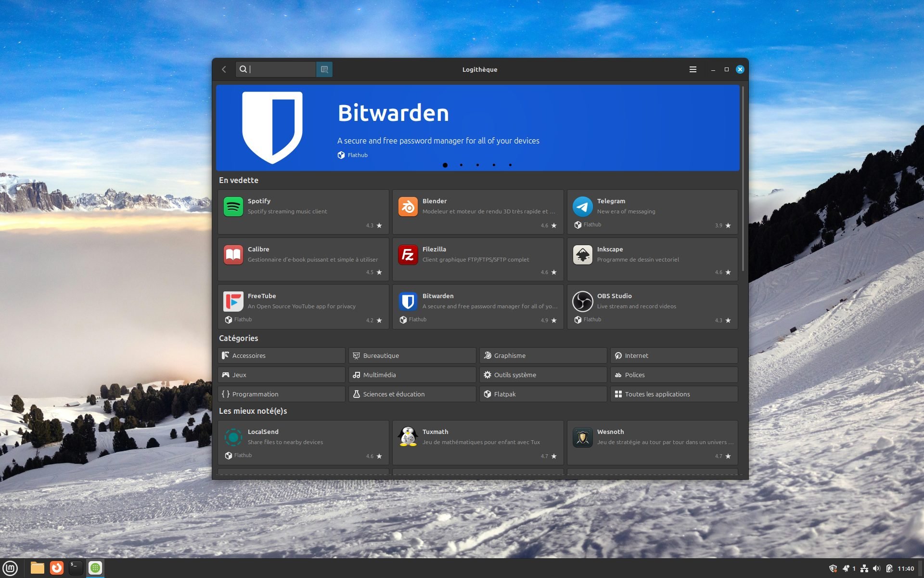Click the FreeTube title text
The height and width of the screenshot is (578, 924).
(262, 296)
